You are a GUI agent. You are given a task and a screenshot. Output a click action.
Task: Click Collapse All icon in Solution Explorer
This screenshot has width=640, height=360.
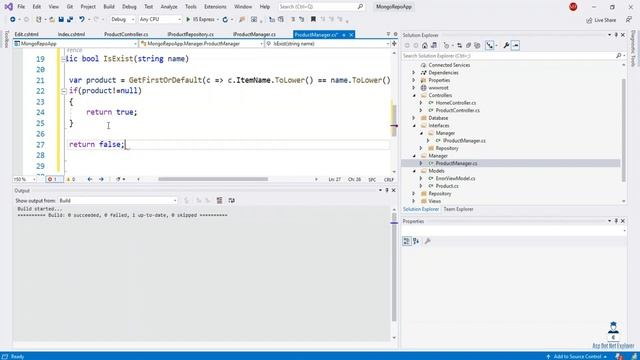[468, 45]
